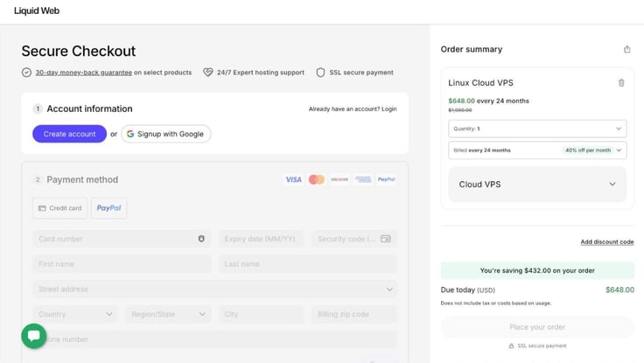The image size is (644, 363).
Task: Click the Payment method heading
Action: pyautogui.click(x=82, y=179)
